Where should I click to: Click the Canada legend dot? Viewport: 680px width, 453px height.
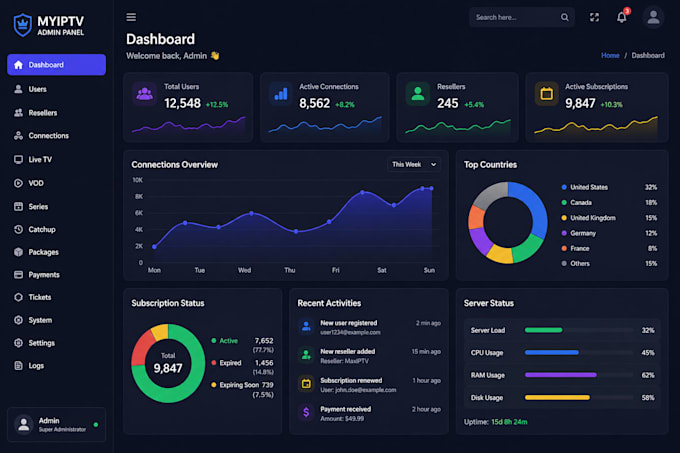tap(564, 202)
